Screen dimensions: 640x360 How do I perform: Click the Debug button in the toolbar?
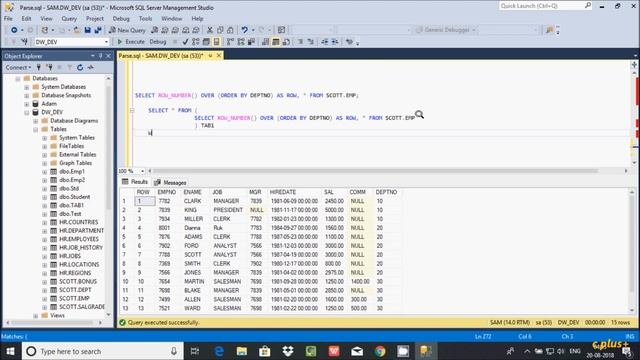[x=158, y=42]
